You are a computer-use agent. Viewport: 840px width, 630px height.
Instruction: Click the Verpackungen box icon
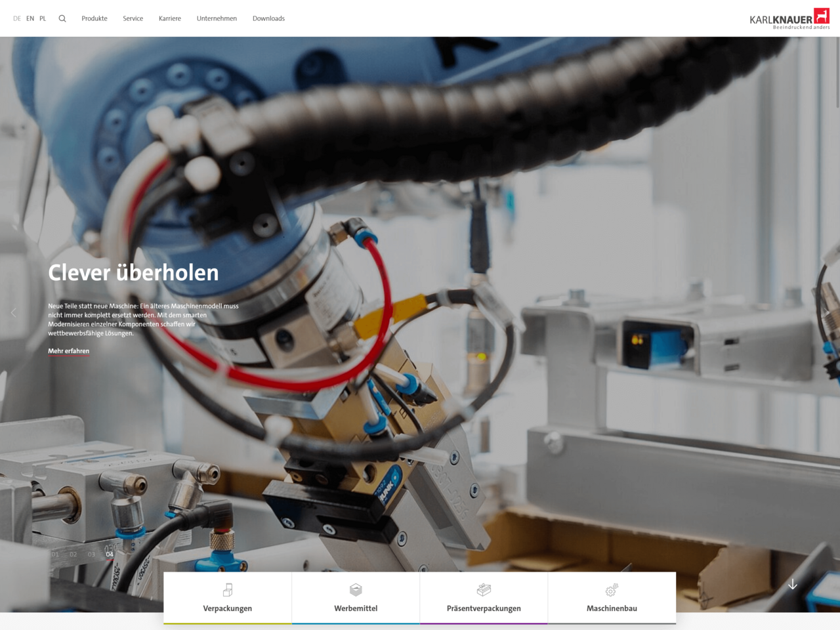[x=228, y=589]
